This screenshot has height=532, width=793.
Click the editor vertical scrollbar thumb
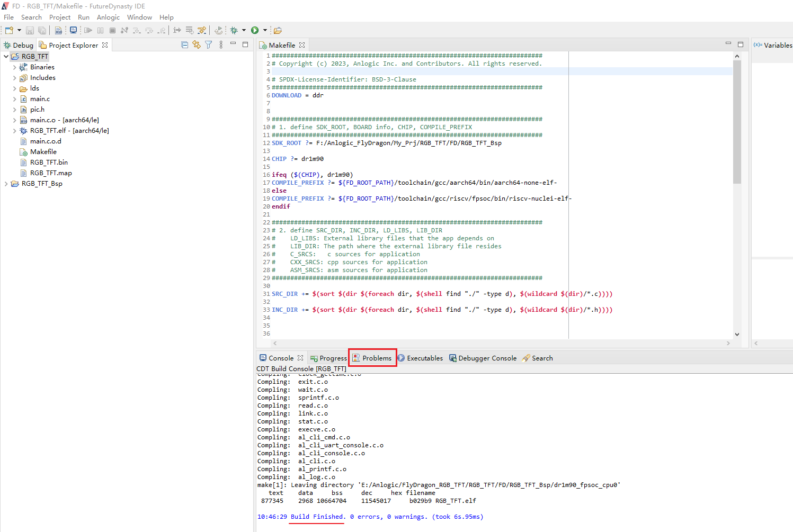(x=737, y=122)
